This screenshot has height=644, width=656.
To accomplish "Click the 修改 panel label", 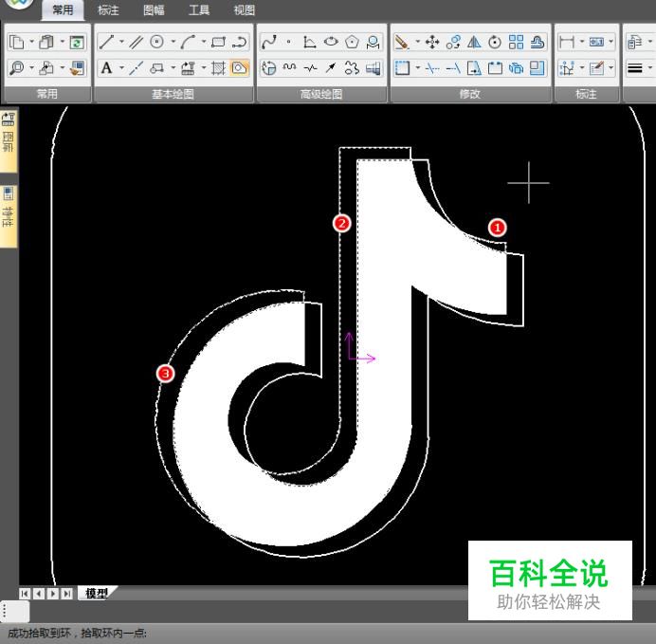I will (x=469, y=94).
